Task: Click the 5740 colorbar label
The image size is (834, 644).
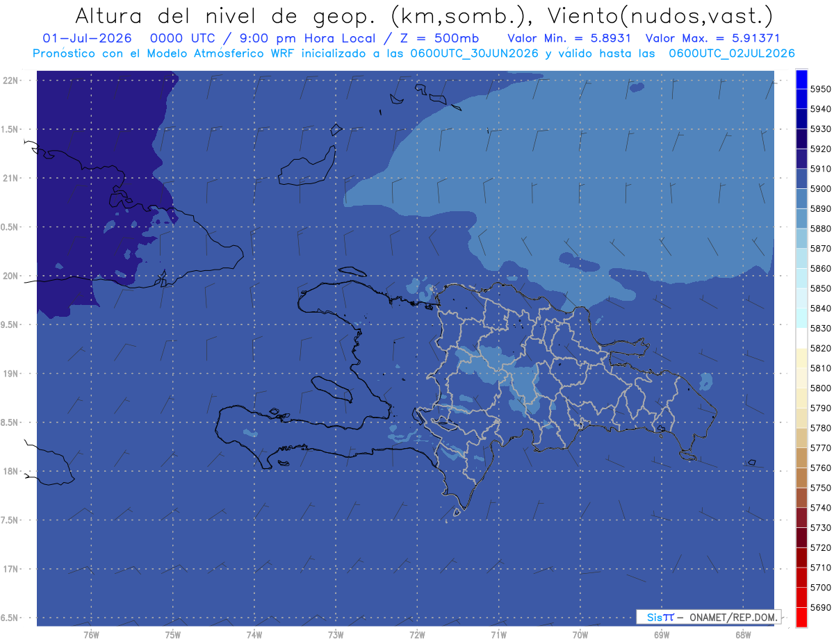Action: pyautogui.click(x=821, y=508)
